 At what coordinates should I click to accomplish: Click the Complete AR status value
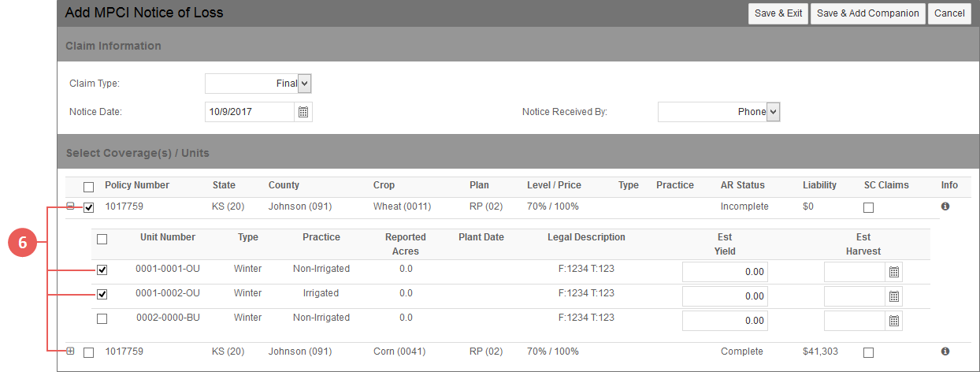click(x=742, y=351)
